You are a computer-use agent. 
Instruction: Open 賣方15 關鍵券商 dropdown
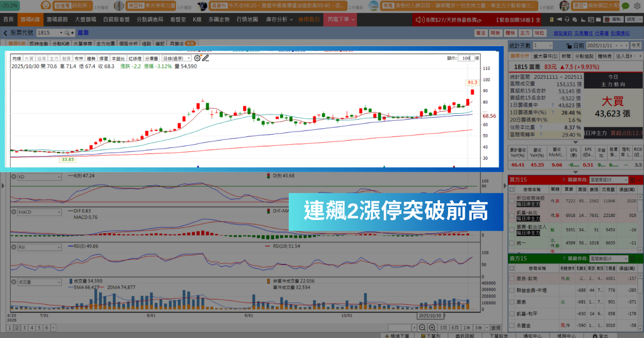coord(609,259)
